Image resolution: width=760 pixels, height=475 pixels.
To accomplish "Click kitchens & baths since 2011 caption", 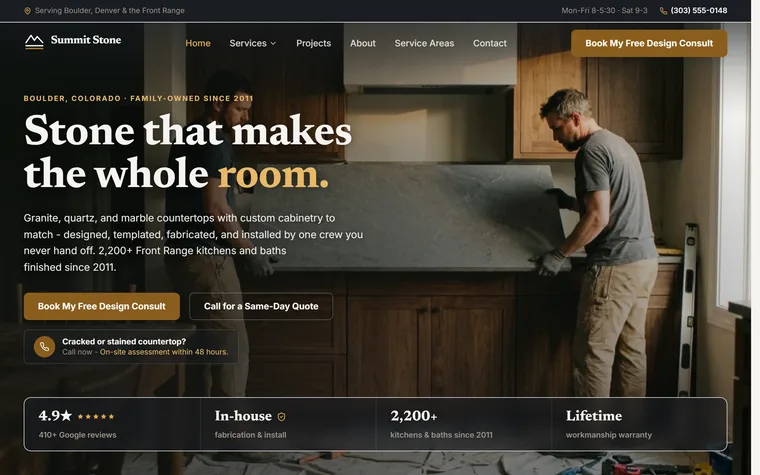I will pos(441,435).
